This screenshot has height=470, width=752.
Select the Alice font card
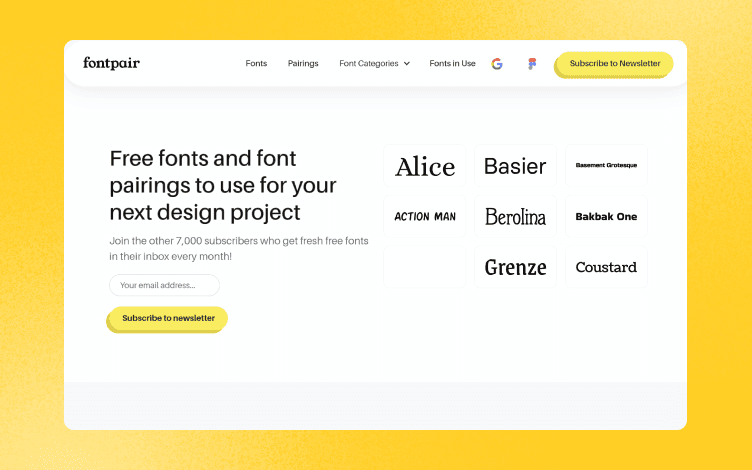pos(424,165)
